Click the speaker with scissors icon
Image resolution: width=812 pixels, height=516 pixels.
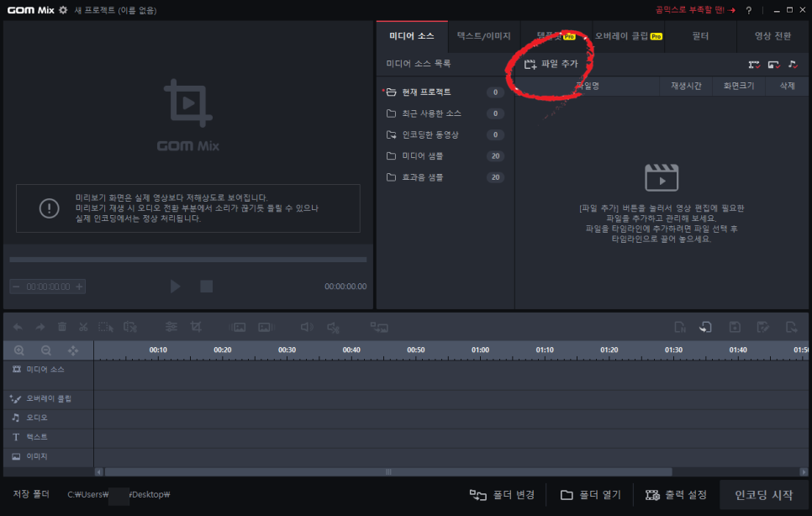point(334,327)
